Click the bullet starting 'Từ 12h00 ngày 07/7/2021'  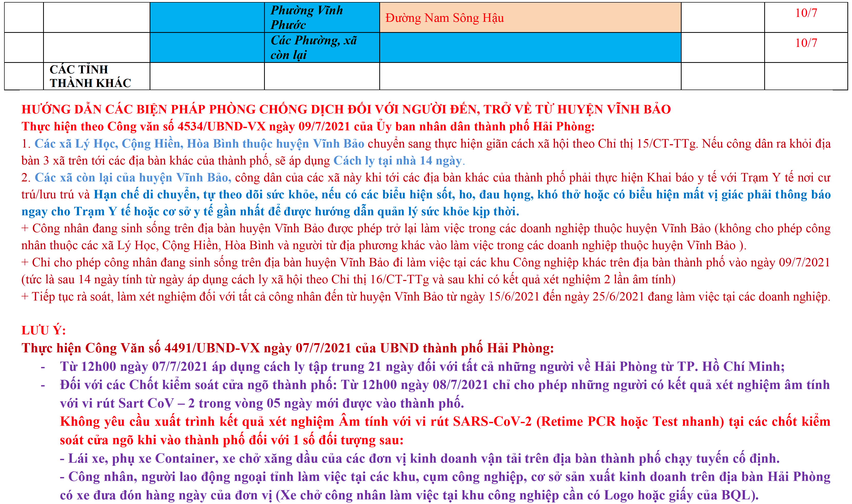(x=422, y=366)
